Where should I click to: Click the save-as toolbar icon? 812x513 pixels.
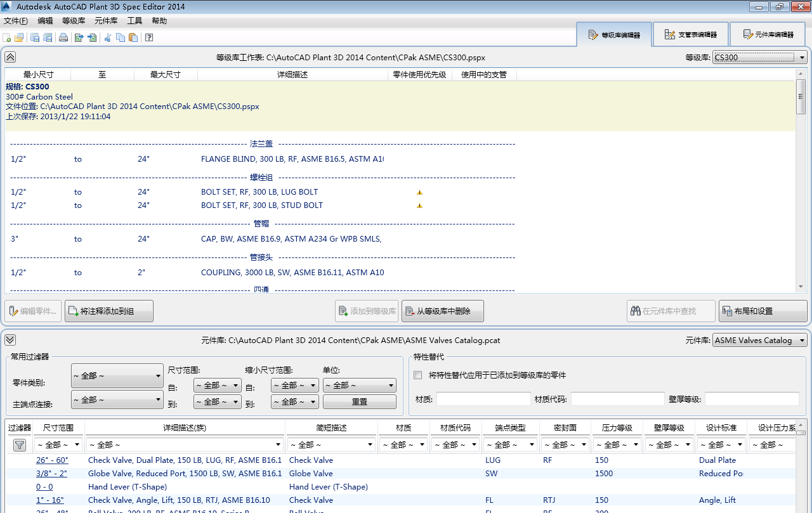pyautogui.click(x=48, y=37)
